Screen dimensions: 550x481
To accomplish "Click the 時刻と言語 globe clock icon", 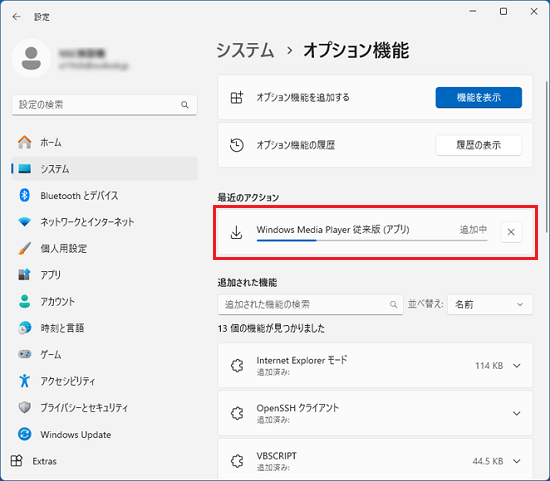I will coord(25,328).
